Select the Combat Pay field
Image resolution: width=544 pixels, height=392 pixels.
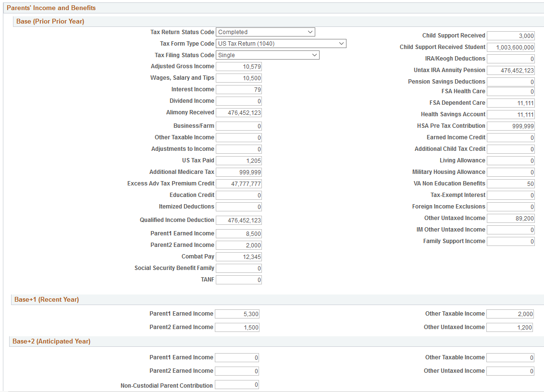click(238, 257)
